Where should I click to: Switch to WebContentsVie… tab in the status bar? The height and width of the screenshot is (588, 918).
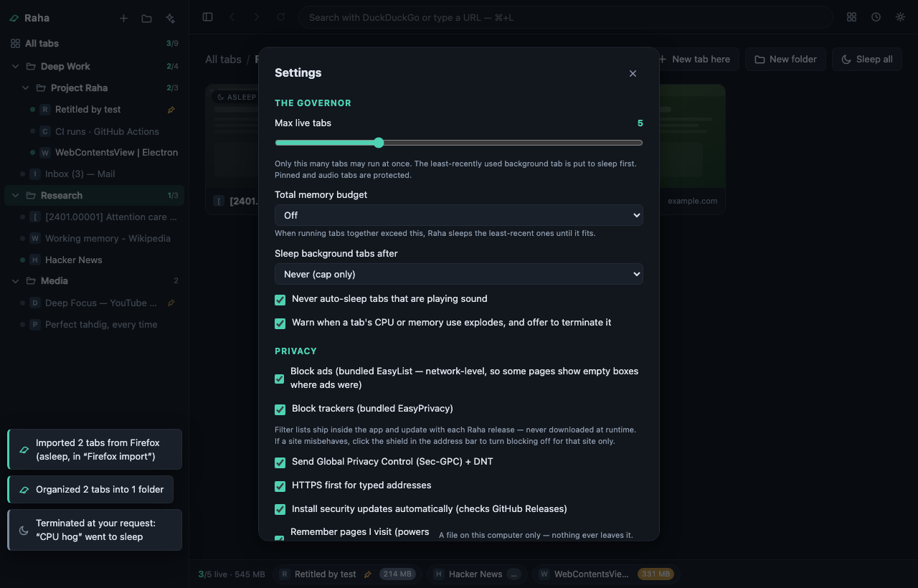click(606, 574)
